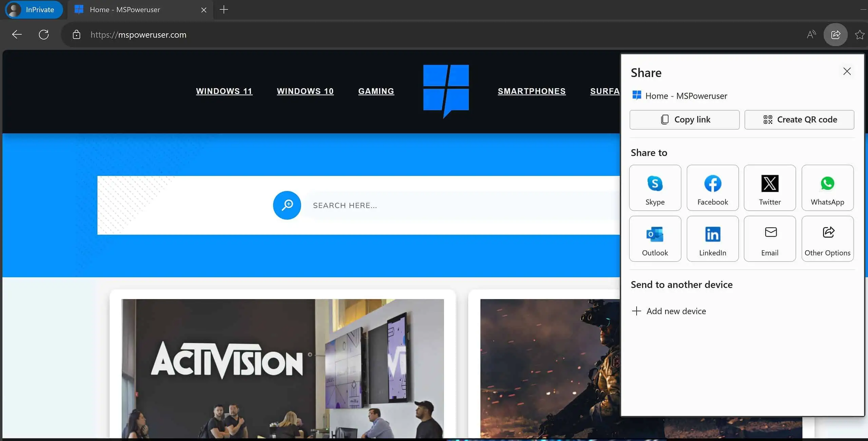Select the WINDOWS 10 menu item
Viewport: 868px width, 441px height.
click(305, 91)
